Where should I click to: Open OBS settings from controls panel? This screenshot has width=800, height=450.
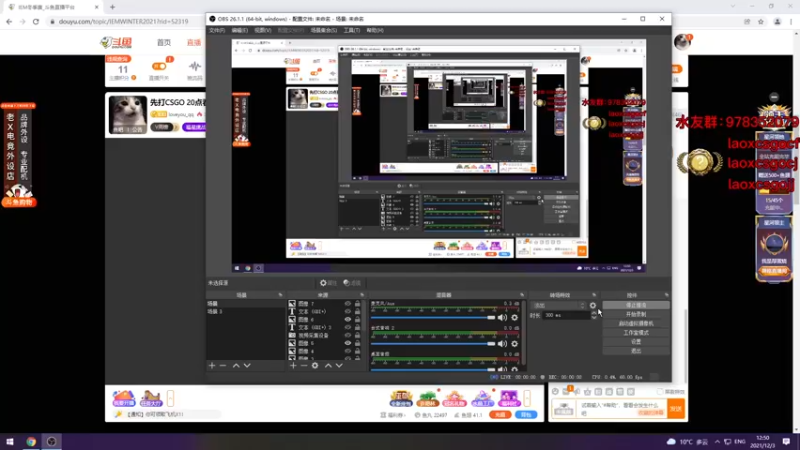click(x=636, y=342)
